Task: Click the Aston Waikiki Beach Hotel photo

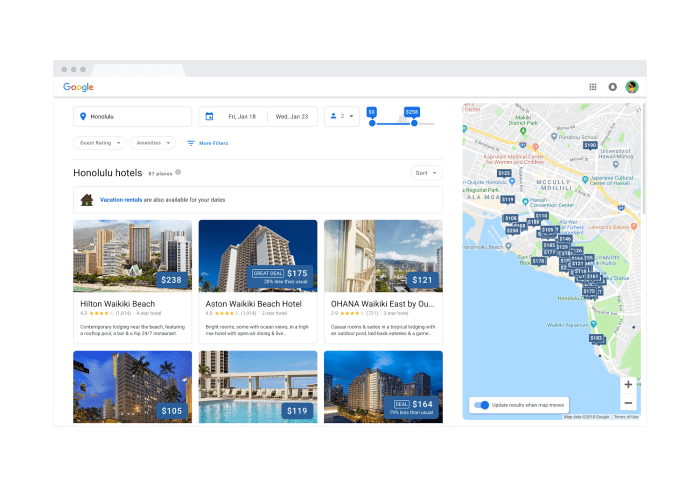Action: 258,256
